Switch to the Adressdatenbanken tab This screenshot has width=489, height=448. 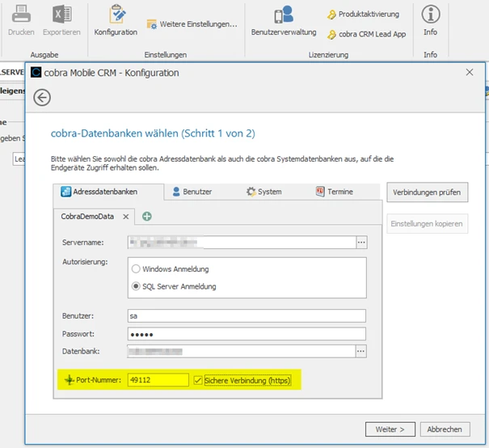click(x=108, y=192)
